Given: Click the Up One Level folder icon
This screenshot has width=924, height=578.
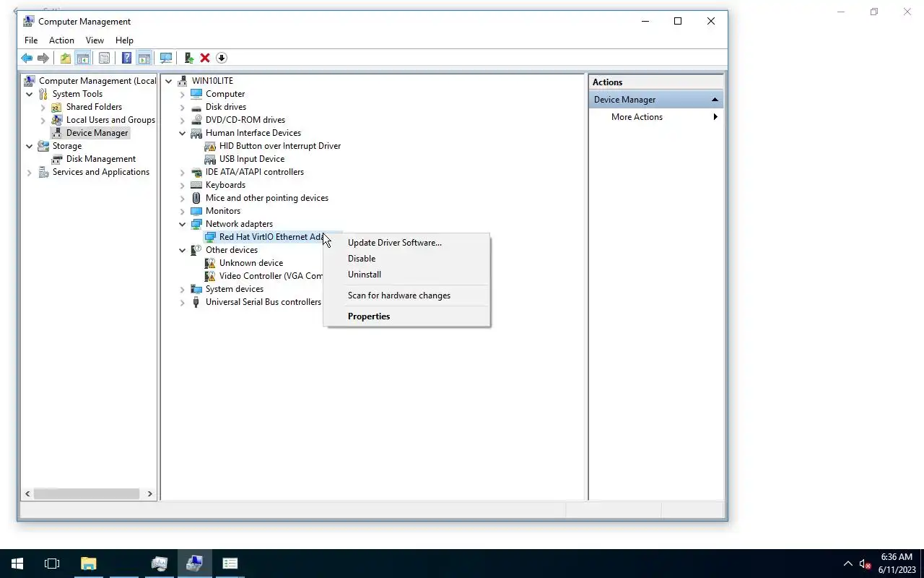Looking at the screenshot, I should click(66, 58).
